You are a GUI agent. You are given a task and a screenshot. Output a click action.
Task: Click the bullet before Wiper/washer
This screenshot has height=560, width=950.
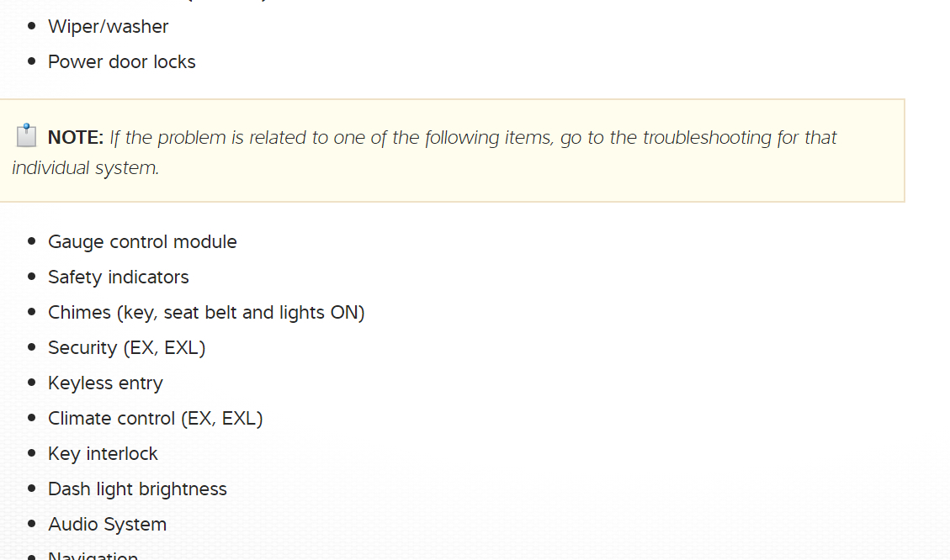(32, 27)
